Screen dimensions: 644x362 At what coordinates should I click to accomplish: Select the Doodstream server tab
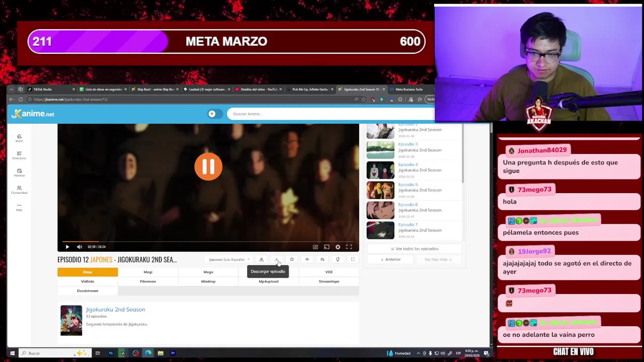(x=88, y=291)
